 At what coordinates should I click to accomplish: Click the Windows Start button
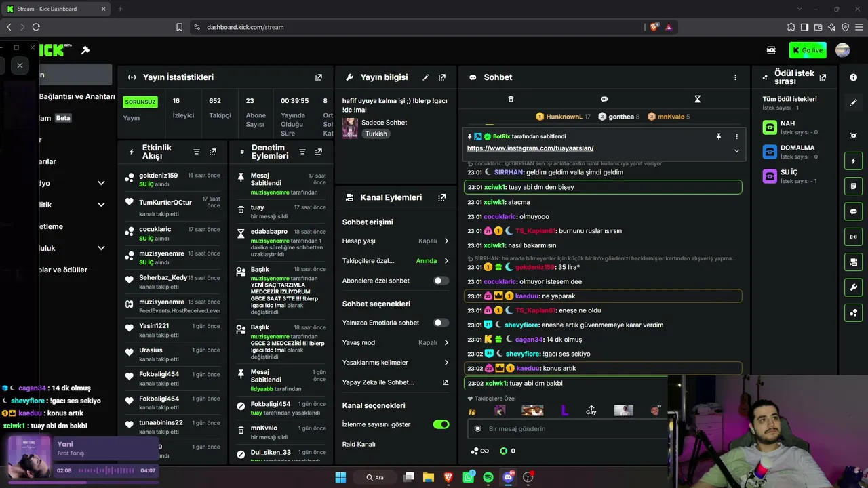pyautogui.click(x=340, y=477)
